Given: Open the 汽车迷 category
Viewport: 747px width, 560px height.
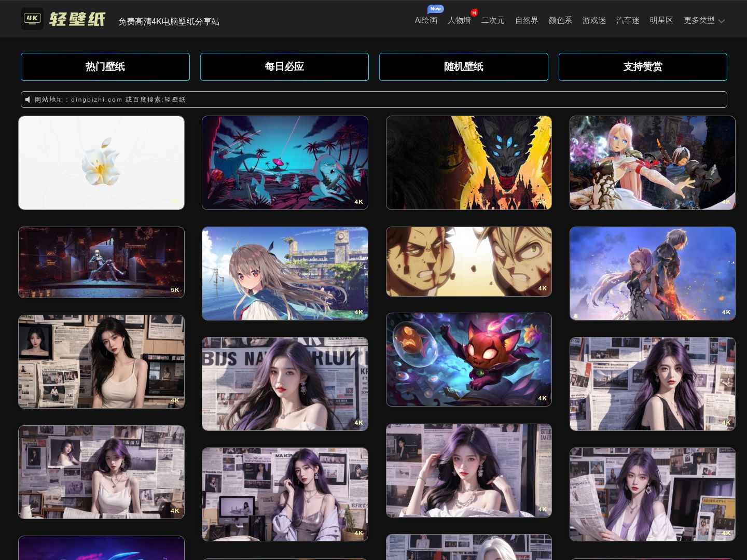Looking at the screenshot, I should [x=628, y=20].
